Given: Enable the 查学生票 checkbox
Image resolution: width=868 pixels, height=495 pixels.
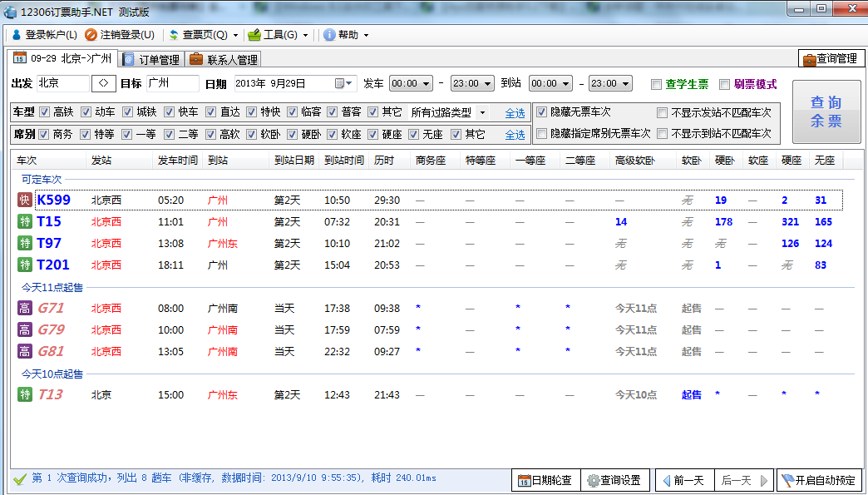Looking at the screenshot, I should pyautogui.click(x=656, y=84).
